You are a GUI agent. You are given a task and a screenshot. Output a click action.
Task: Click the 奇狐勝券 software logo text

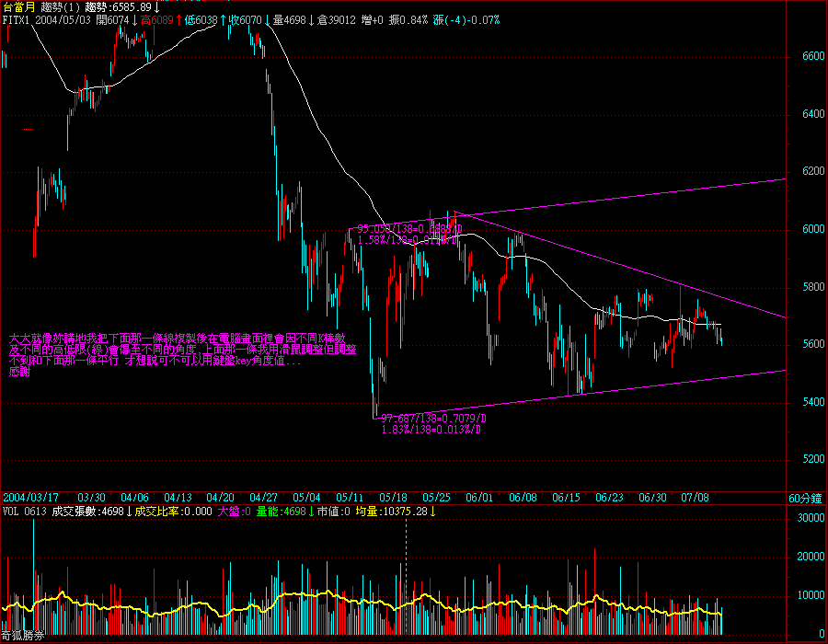[x=22, y=636]
